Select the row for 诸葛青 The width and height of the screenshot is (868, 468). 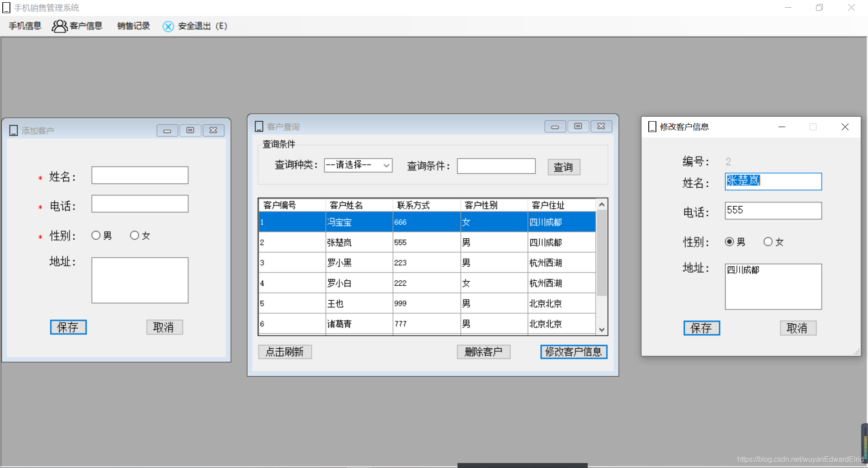tap(427, 324)
